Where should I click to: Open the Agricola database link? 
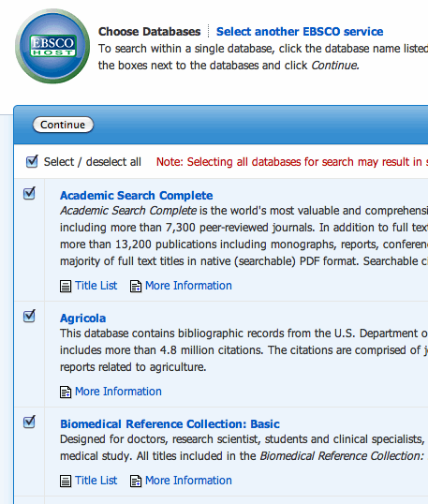click(x=83, y=319)
